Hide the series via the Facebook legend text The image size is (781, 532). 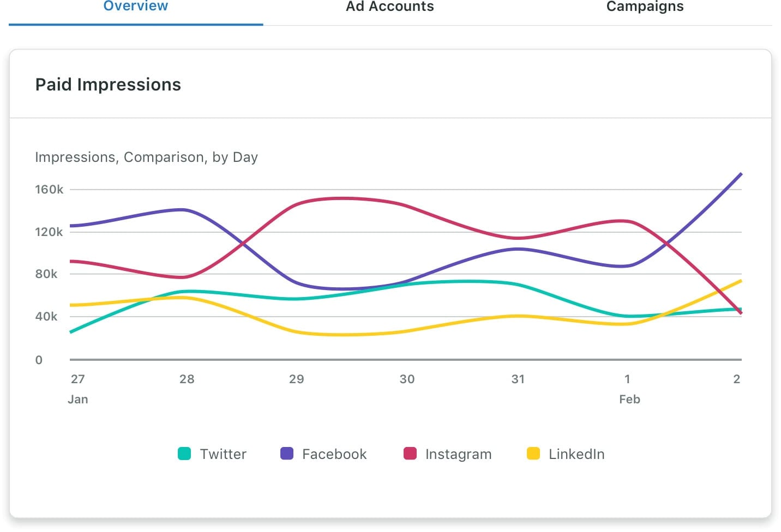[334, 454]
